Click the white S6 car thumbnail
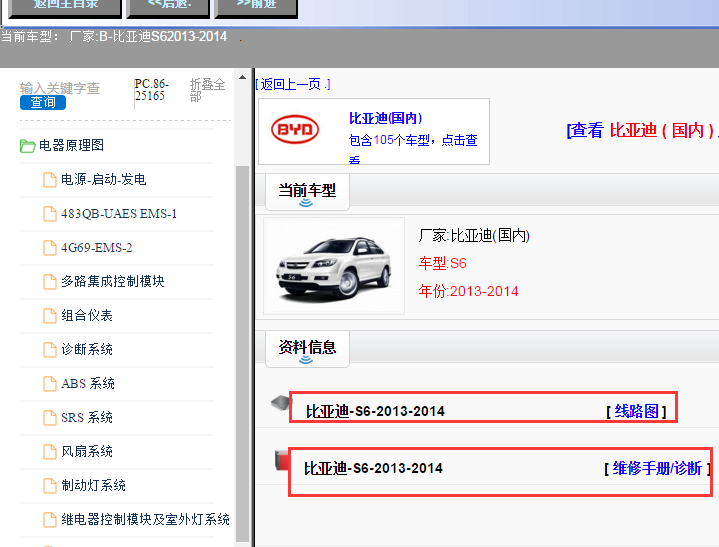This screenshot has height=547, width=719. pos(334,266)
